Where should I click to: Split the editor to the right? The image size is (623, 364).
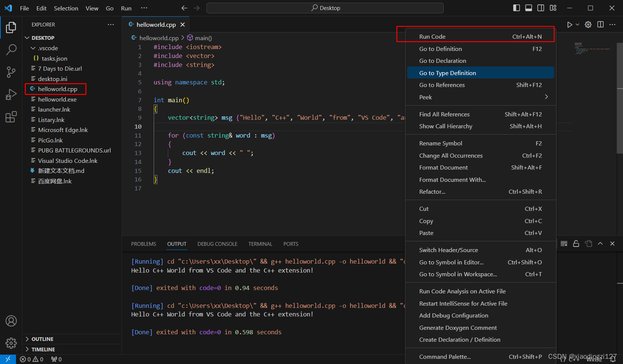pos(600,25)
